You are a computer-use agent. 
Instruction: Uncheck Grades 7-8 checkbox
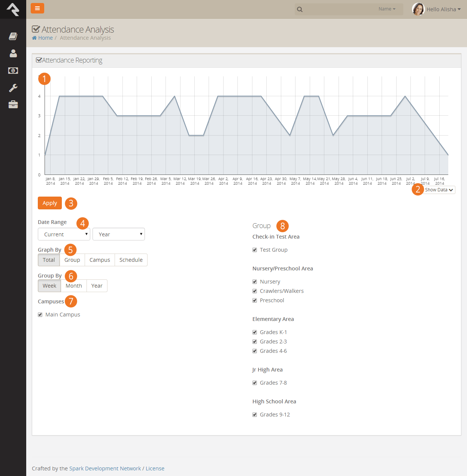point(255,383)
